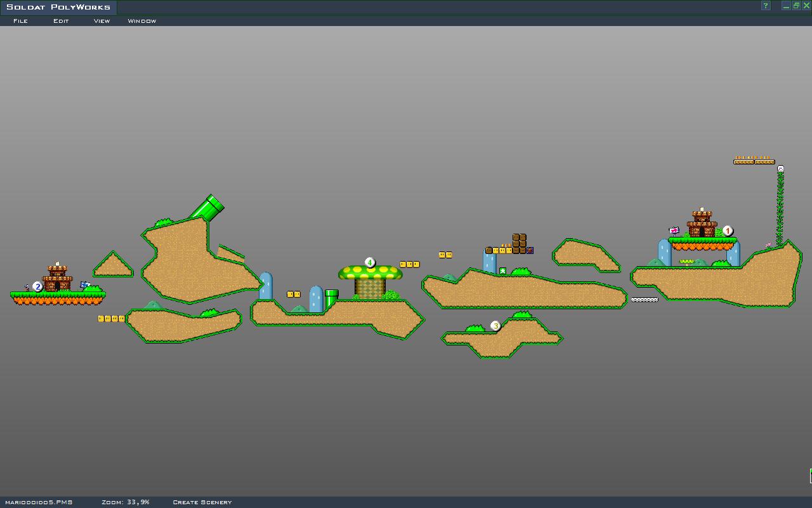
Task: Click the small triangular dirt polygon
Action: click(113, 267)
